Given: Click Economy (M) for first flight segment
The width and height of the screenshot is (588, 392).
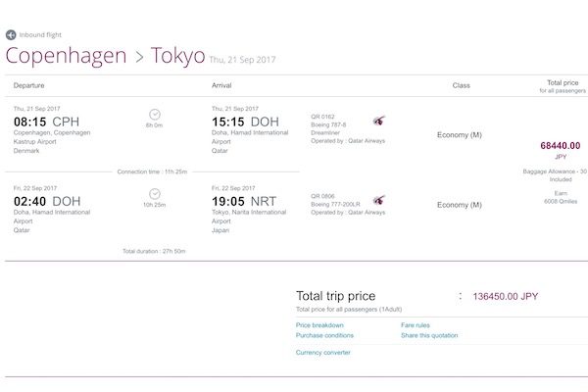Looking at the screenshot, I should click(459, 135).
